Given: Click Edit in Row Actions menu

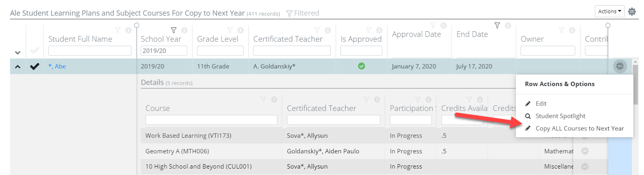Looking at the screenshot, I should (x=541, y=104).
